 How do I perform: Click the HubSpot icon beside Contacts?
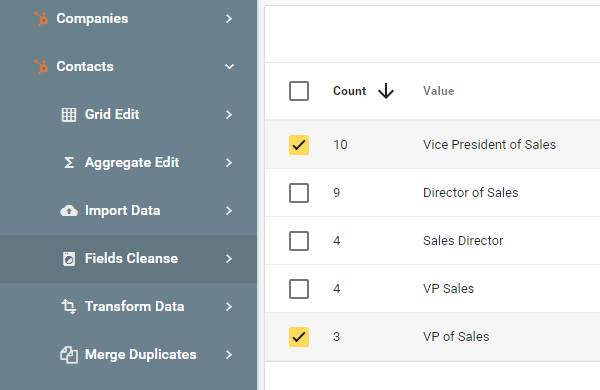tap(41, 67)
